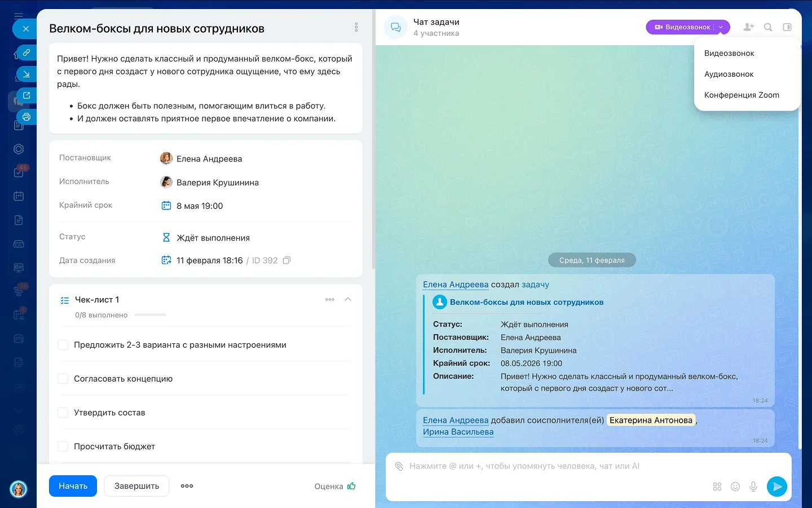This screenshot has height=508, width=812.
Task: Open the emoji picker in chat
Action: pyautogui.click(x=735, y=487)
